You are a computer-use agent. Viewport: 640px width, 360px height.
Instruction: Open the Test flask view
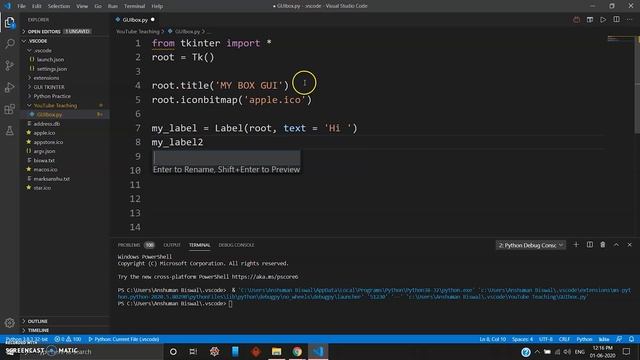[x=9, y=131]
